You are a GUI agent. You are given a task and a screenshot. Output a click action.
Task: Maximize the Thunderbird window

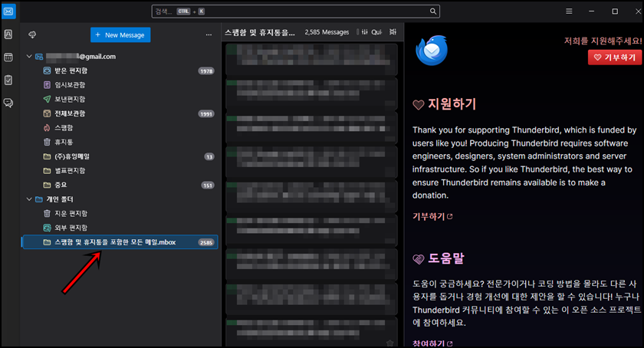[615, 11]
